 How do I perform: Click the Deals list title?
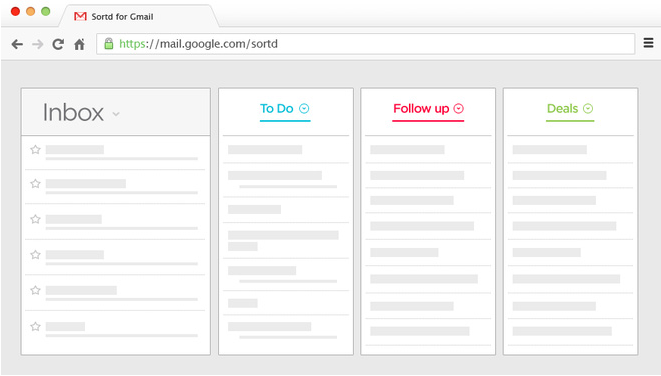tap(562, 109)
